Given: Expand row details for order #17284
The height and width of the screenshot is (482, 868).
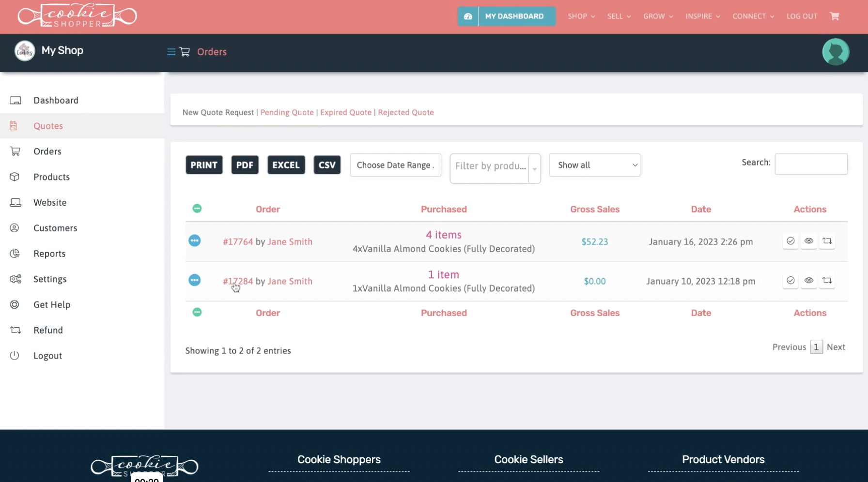Looking at the screenshot, I should click(195, 280).
